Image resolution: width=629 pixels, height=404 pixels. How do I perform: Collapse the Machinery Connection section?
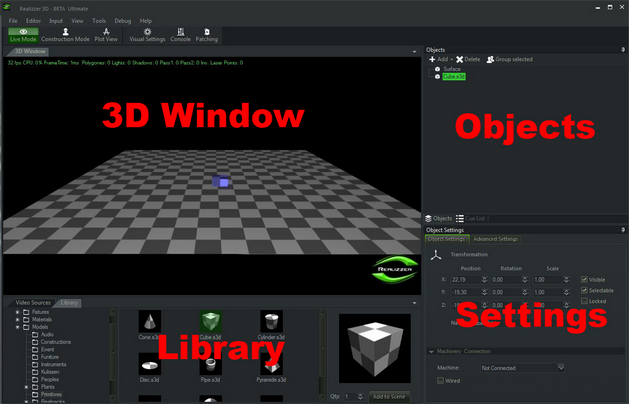pyautogui.click(x=431, y=351)
